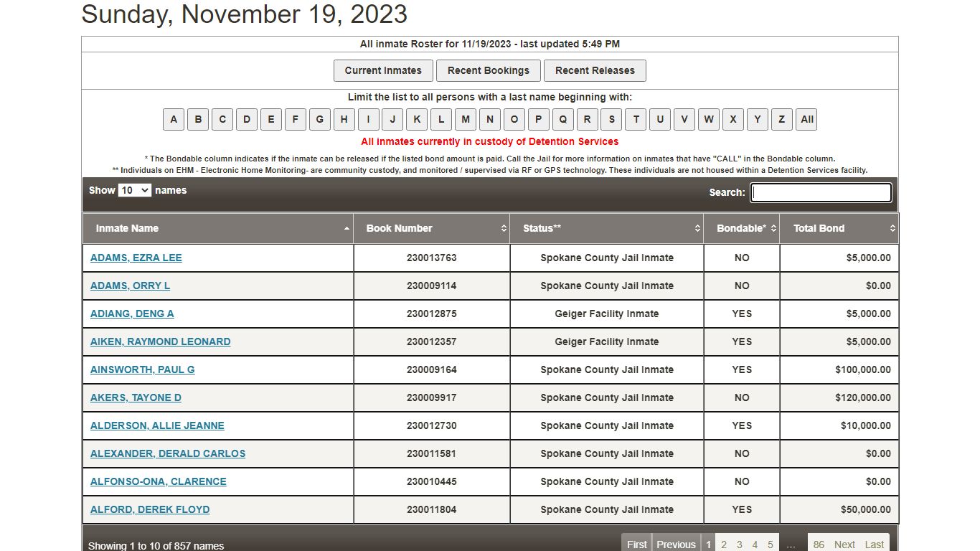Open AINSWORTH, PAUL G inmate details
The image size is (980, 551).
pyautogui.click(x=143, y=369)
